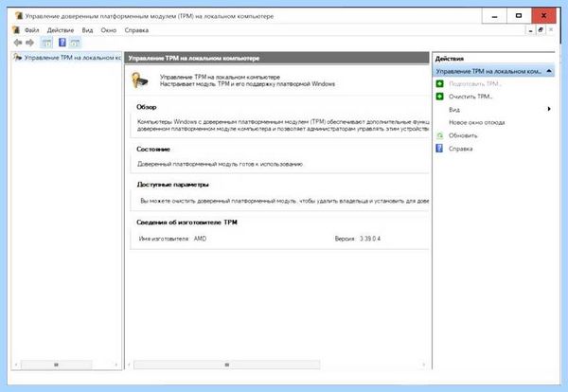Open the Справка menu in menu bar
The image size is (568, 392).
pyautogui.click(x=136, y=30)
